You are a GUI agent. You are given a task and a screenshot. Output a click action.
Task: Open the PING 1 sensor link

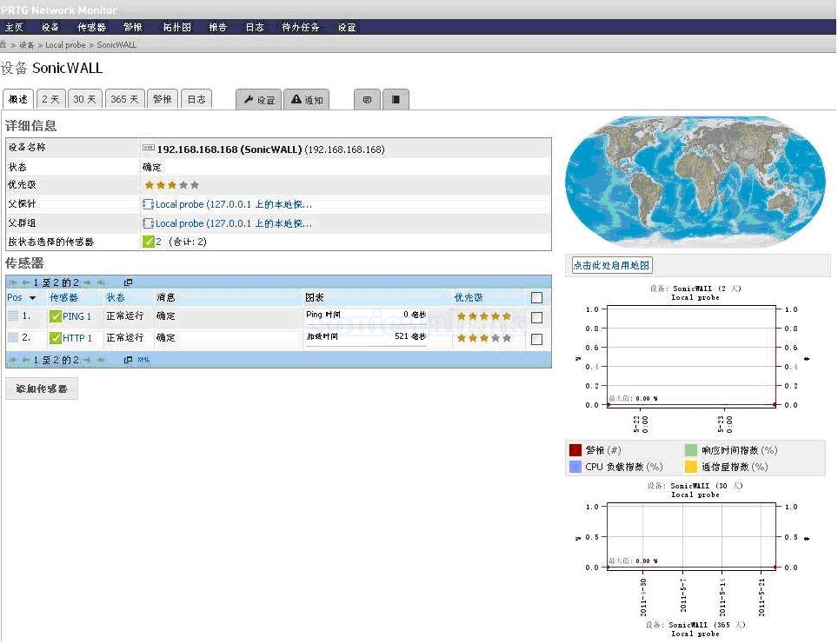[x=77, y=316]
